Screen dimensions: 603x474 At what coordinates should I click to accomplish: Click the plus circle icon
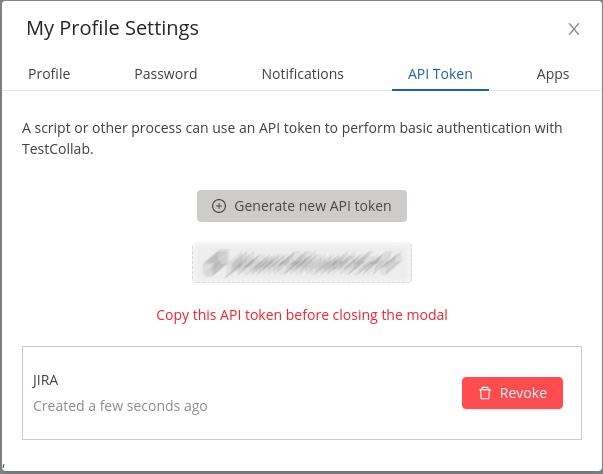click(219, 206)
